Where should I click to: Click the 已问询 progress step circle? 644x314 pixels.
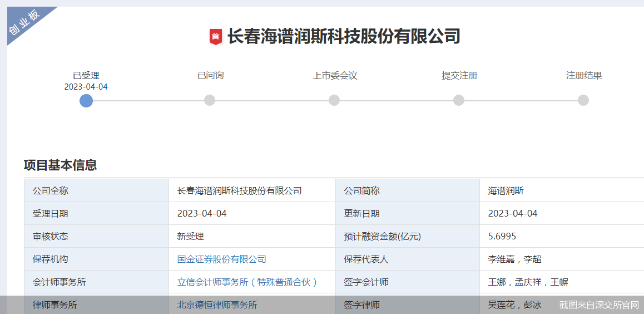[210, 100]
